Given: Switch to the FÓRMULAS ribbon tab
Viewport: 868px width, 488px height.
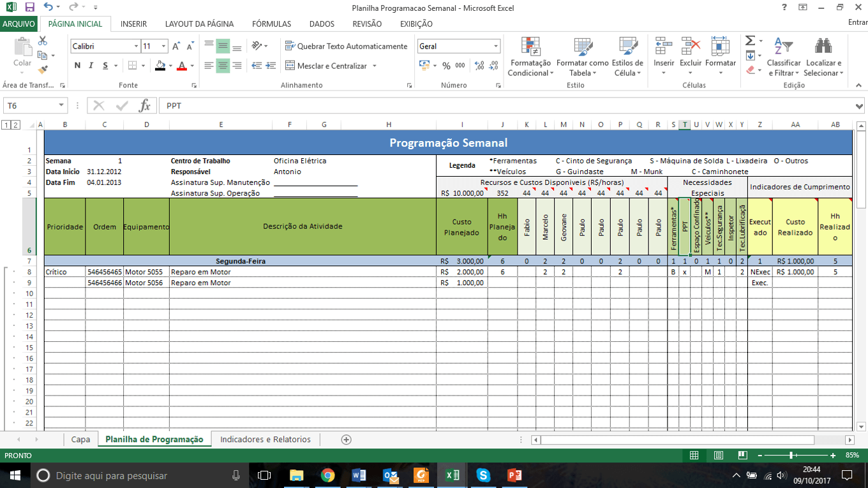Looking at the screenshot, I should coord(271,24).
